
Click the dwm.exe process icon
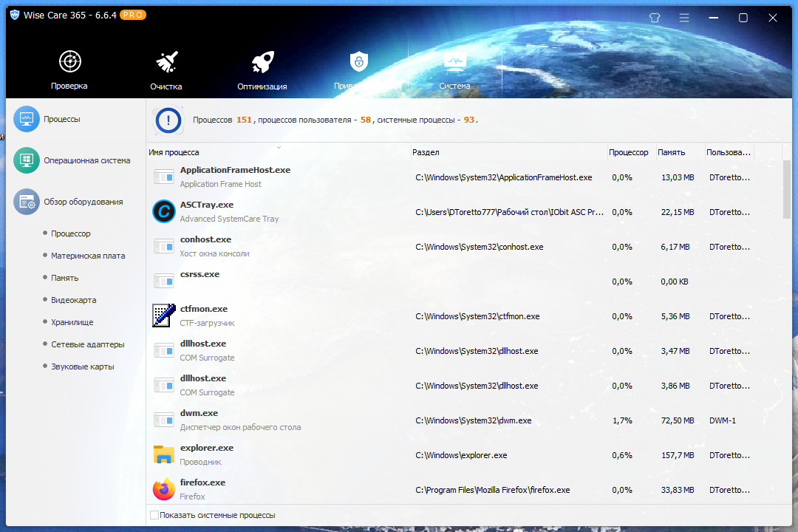[x=164, y=420]
